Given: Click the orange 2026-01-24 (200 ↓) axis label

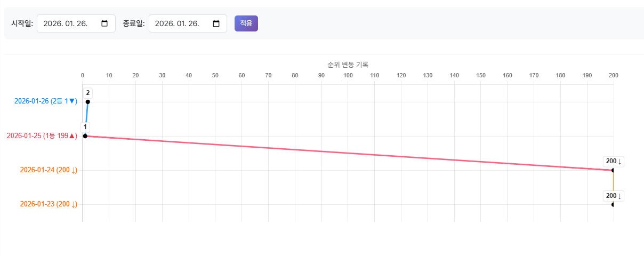Looking at the screenshot, I should [49, 170].
